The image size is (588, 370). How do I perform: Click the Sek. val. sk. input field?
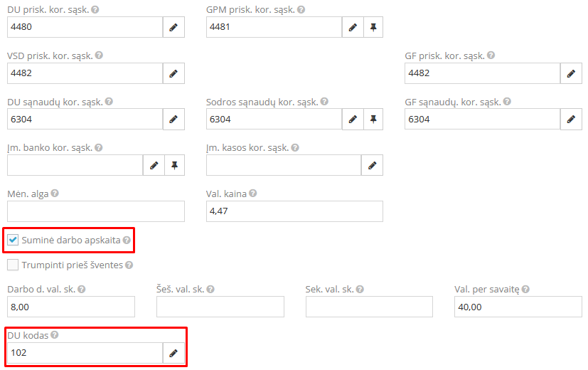pyautogui.click(x=369, y=307)
